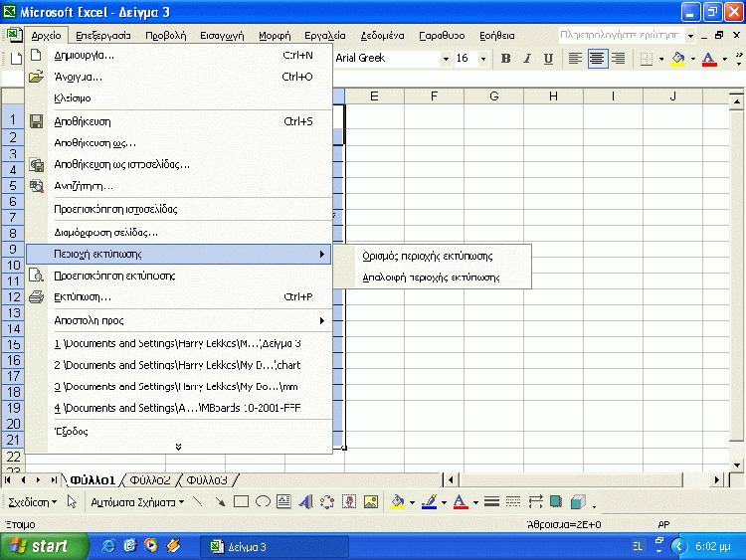746x560 pixels.
Task: Open the Επεξεργασία menu
Action: pyautogui.click(x=103, y=35)
